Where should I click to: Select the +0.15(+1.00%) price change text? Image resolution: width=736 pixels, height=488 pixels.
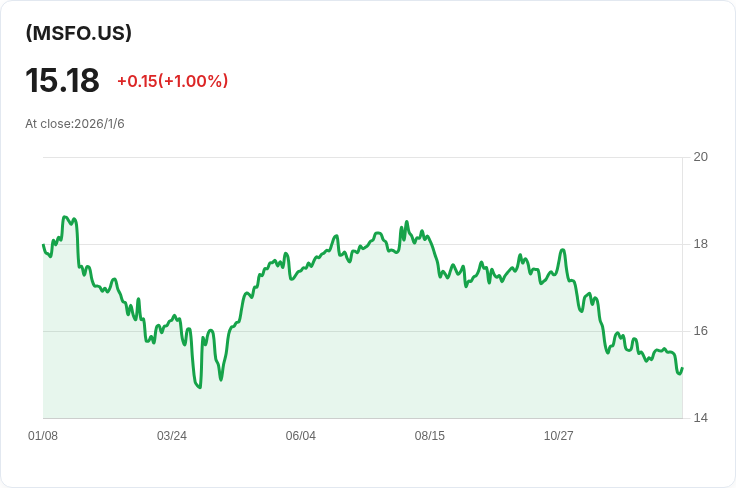[172, 81]
